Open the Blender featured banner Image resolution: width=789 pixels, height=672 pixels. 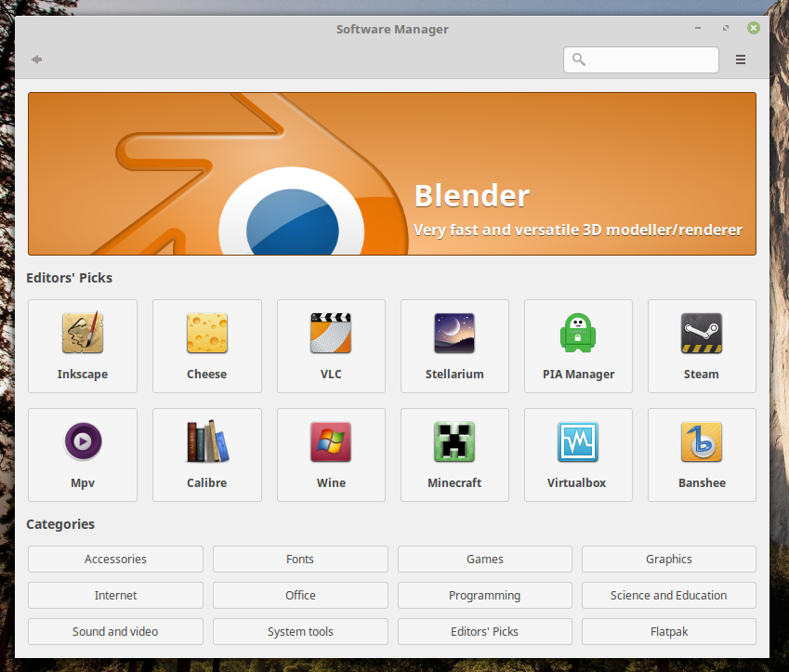(x=391, y=173)
